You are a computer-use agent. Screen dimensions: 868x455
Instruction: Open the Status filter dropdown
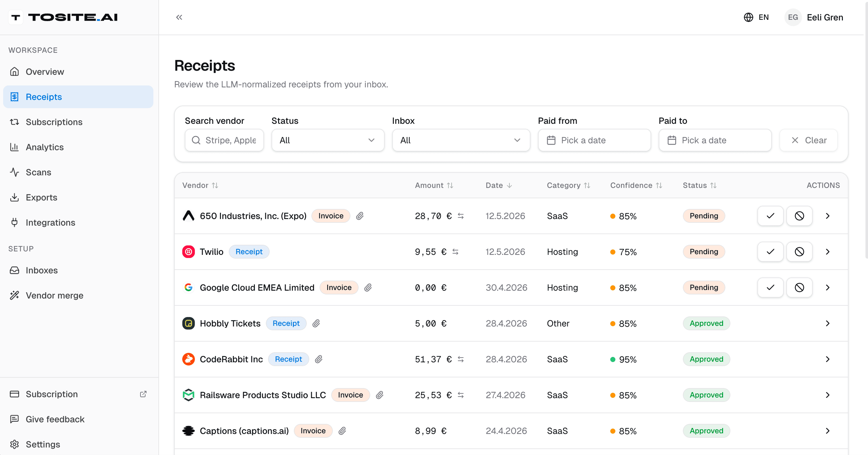pyautogui.click(x=327, y=140)
